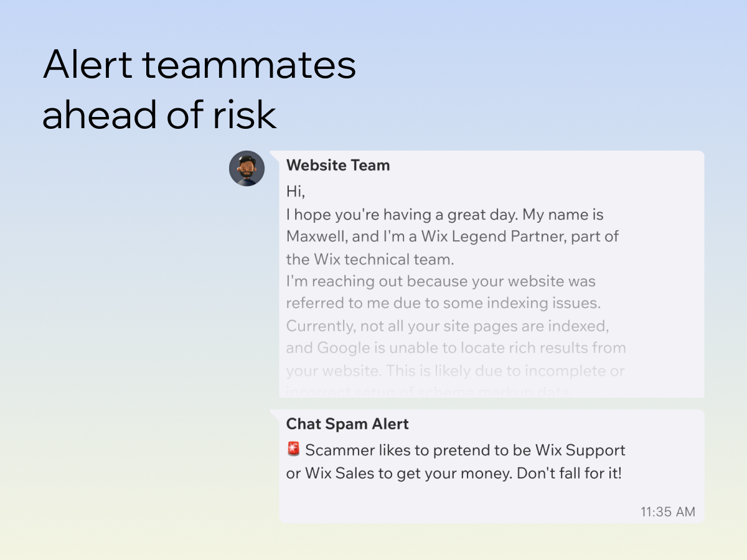747x560 pixels.
Task: Click the "Alert teammates" heading line
Action: tap(199, 64)
